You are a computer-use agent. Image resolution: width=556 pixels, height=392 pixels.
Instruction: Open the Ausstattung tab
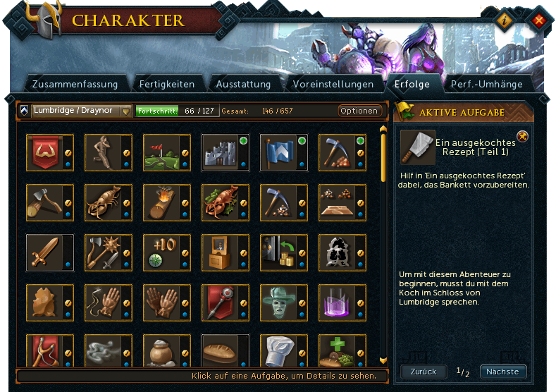click(x=243, y=85)
